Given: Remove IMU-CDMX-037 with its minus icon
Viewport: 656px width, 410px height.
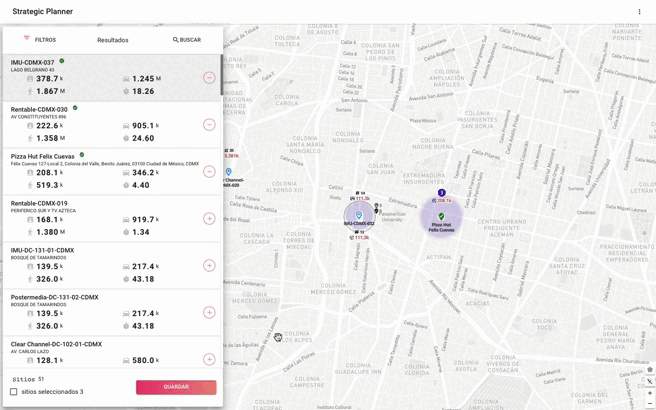Looking at the screenshot, I should 209,78.
